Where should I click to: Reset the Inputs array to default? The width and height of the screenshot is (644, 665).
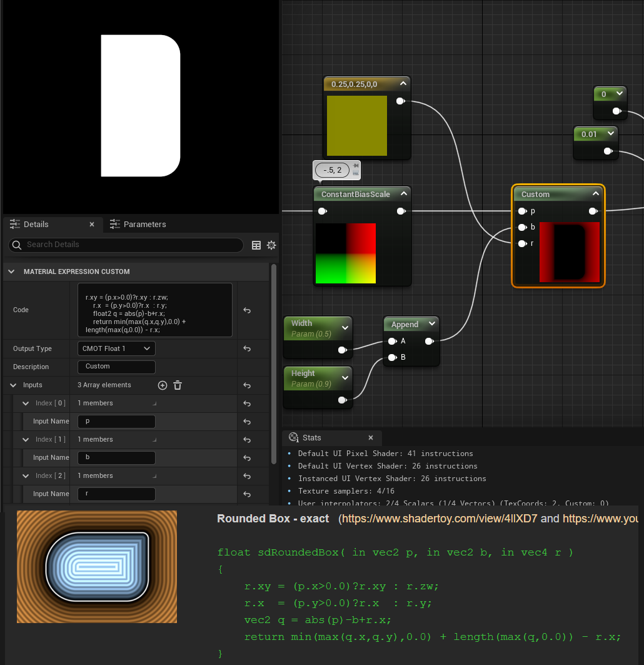[247, 385]
